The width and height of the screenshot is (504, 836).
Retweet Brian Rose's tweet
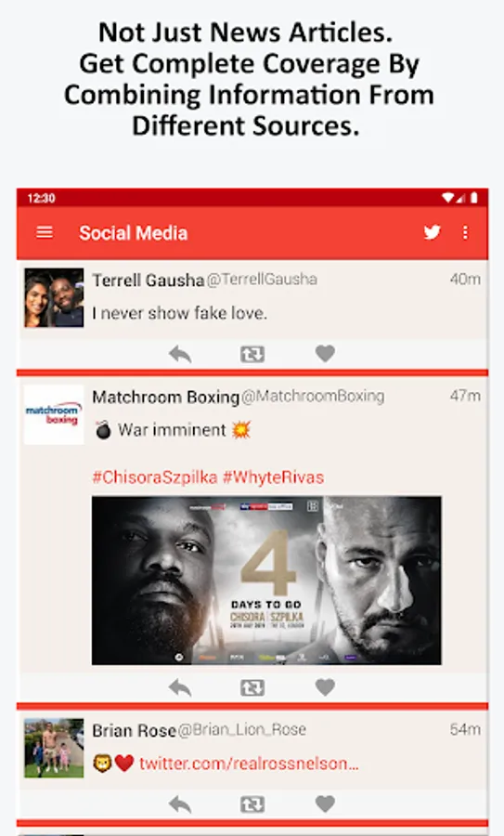(252, 804)
